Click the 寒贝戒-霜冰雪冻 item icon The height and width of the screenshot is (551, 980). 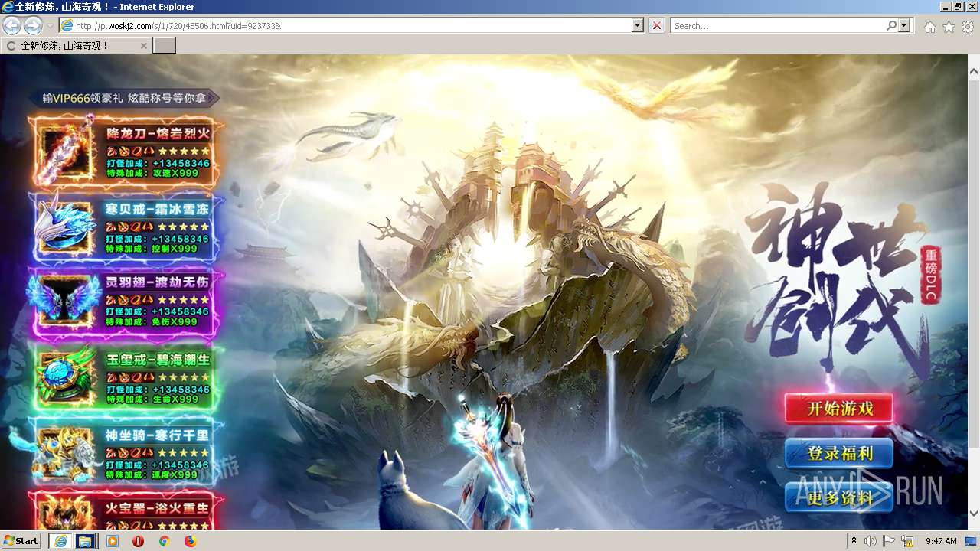[67, 227]
